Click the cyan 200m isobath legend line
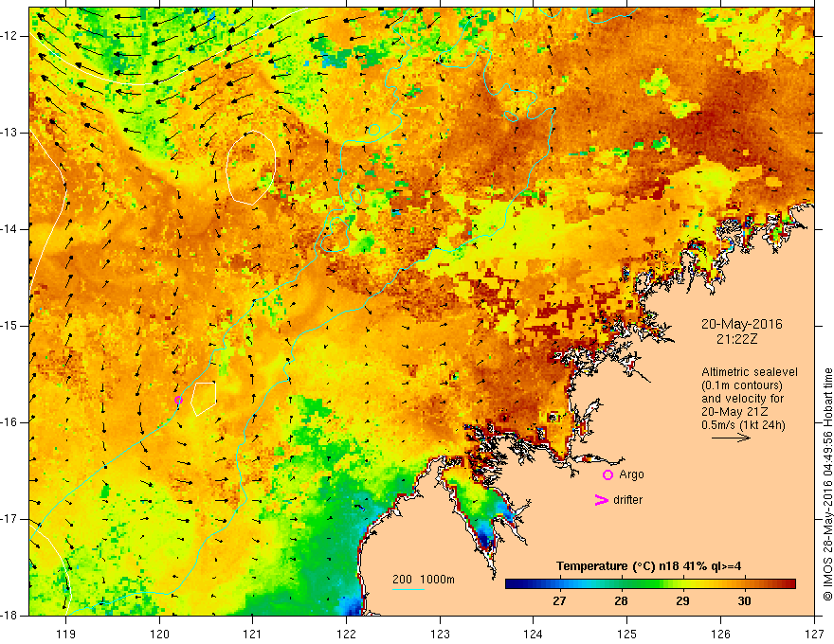The image size is (834, 644). click(x=408, y=589)
